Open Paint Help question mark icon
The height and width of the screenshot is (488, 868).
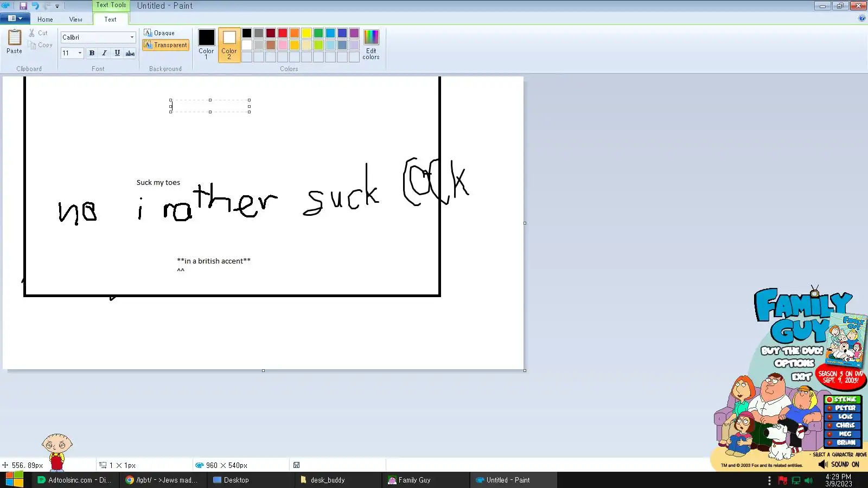click(862, 18)
